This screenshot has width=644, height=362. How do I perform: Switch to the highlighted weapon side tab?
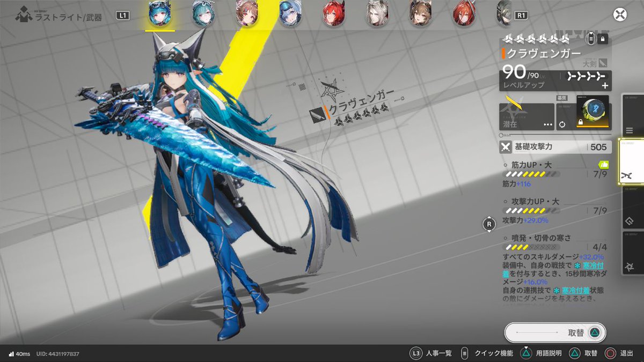point(631,161)
